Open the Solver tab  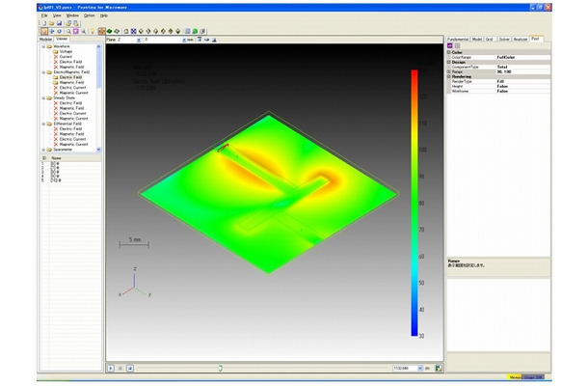[504, 39]
